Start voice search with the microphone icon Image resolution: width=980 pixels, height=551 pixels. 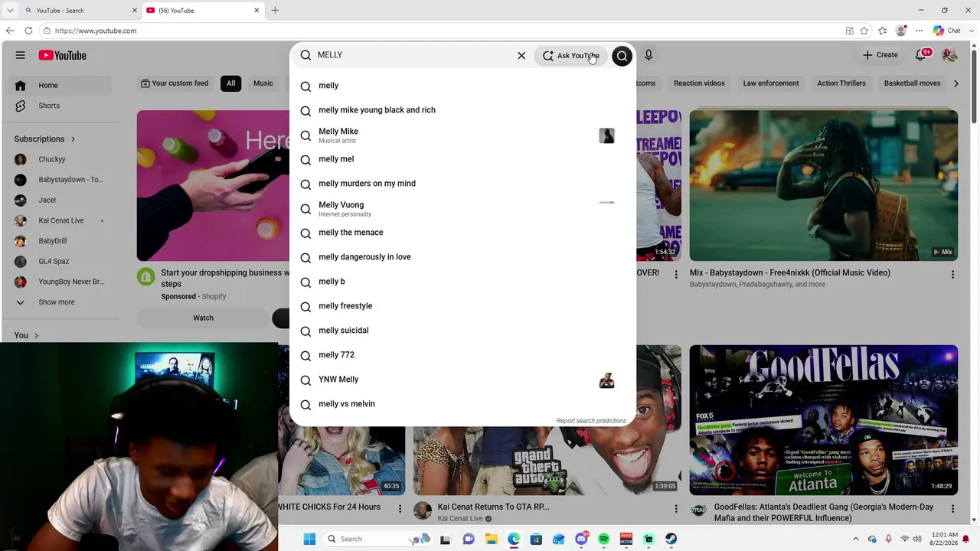point(648,55)
